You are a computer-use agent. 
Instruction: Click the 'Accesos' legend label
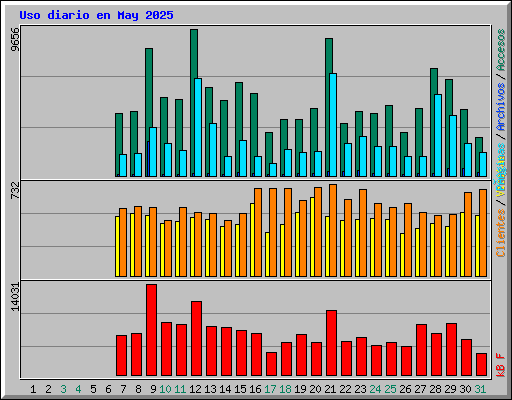501,50
